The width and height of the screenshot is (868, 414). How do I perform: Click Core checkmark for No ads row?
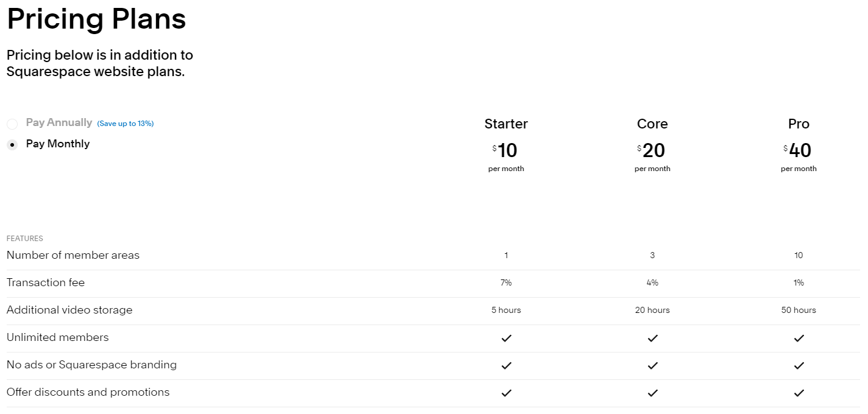652,366
